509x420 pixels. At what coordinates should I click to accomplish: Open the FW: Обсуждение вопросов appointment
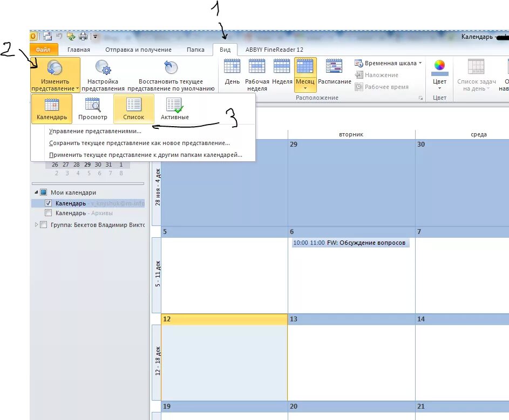coord(351,243)
